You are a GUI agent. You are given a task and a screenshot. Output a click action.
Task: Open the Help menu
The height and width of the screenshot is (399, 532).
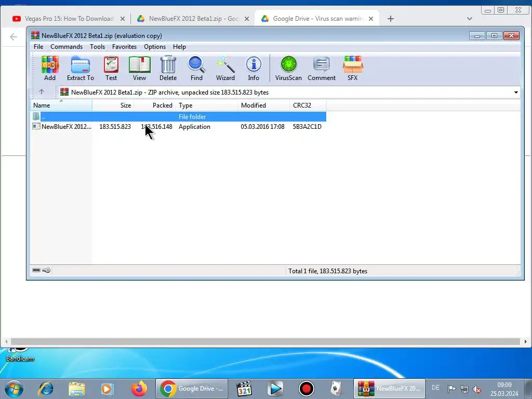[x=179, y=47]
